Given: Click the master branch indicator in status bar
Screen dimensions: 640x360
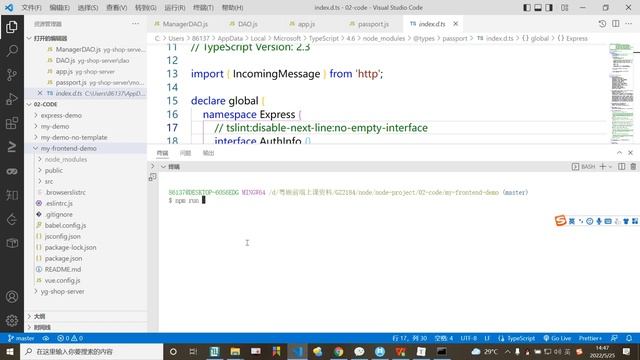Looking at the screenshot, I should (x=21, y=338).
